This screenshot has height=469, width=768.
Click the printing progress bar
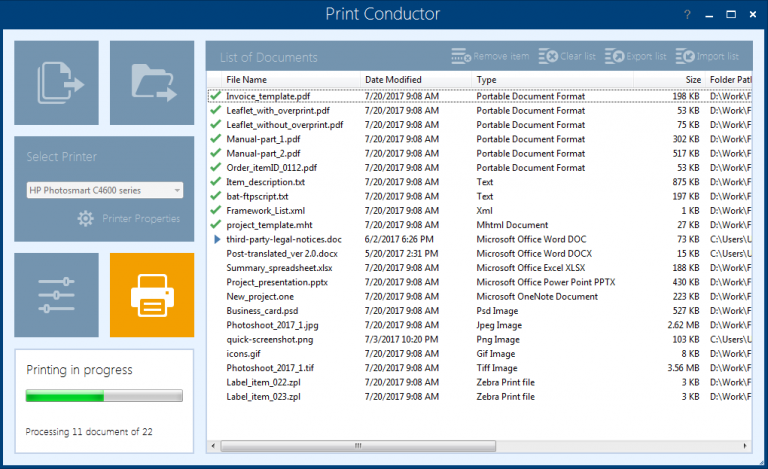tap(104, 398)
